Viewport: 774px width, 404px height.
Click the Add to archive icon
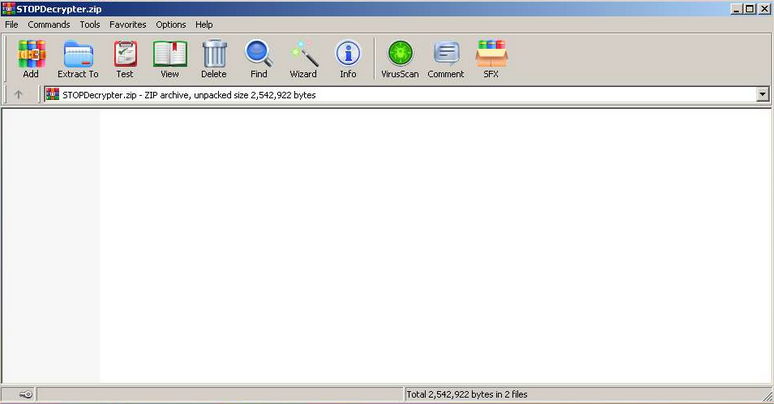pos(31,59)
